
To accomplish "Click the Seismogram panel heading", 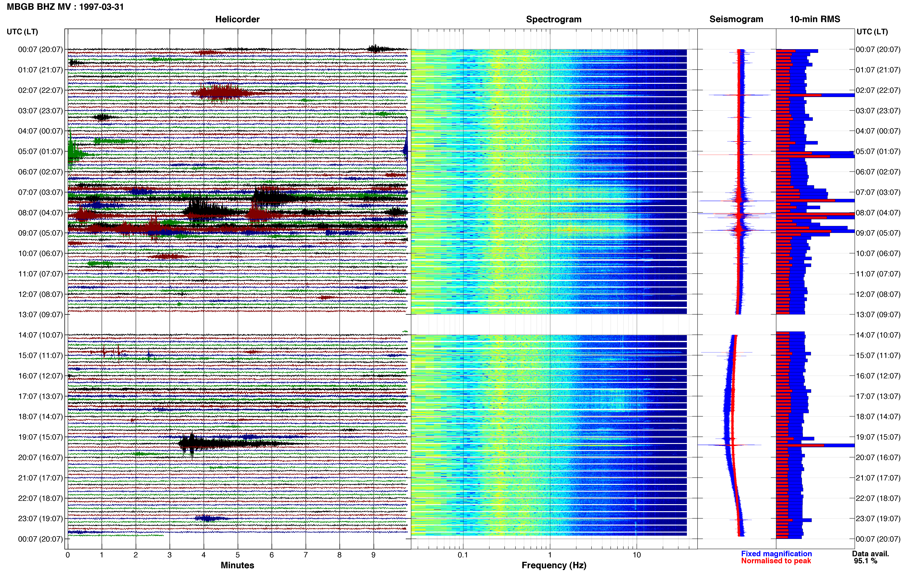I will click(736, 20).
